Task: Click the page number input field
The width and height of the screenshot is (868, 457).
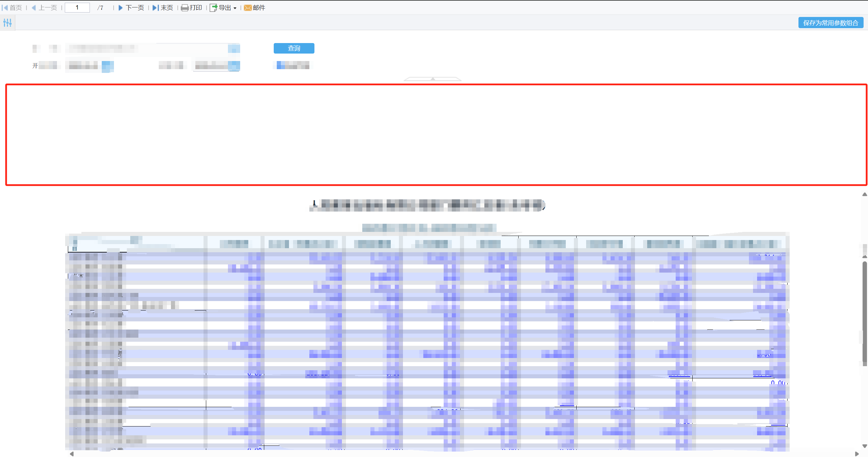Action: [x=77, y=7]
